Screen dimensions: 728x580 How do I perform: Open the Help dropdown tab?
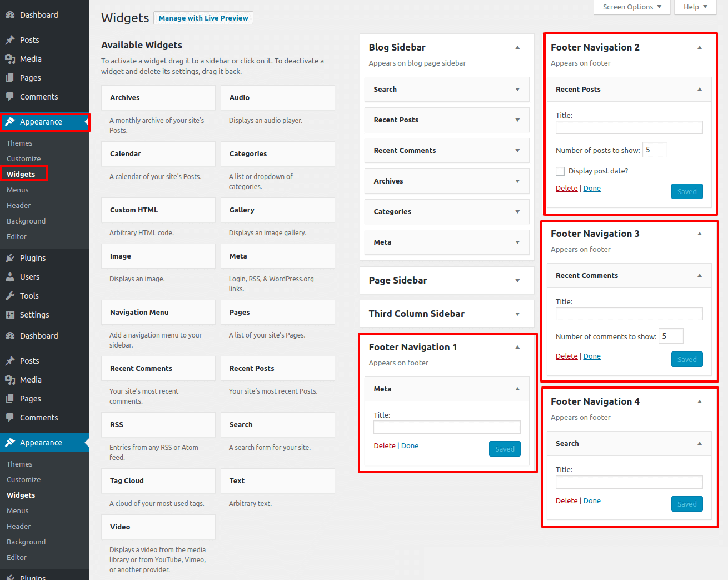(x=695, y=7)
